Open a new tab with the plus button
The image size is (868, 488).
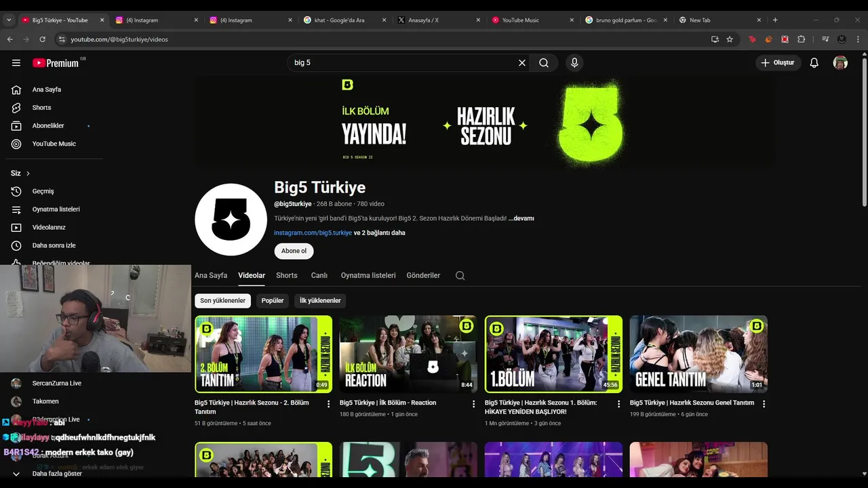point(775,20)
